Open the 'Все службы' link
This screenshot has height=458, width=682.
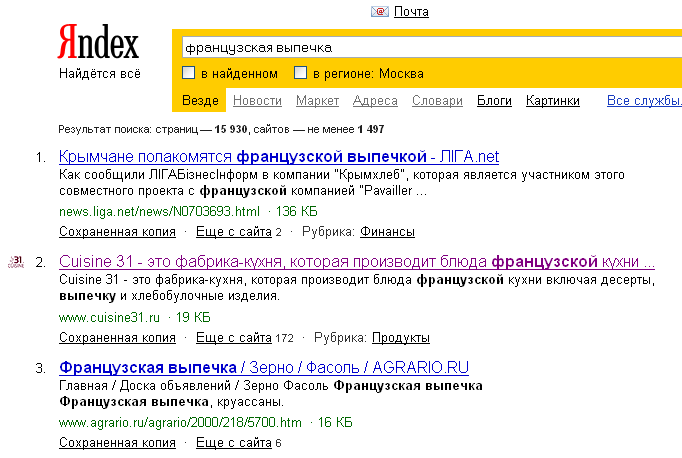click(644, 100)
